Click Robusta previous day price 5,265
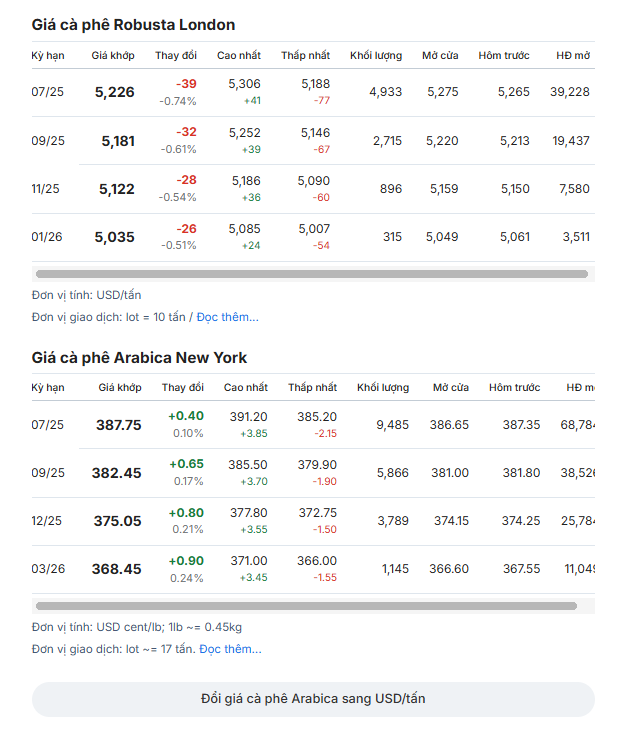This screenshot has width=638, height=731. click(514, 92)
